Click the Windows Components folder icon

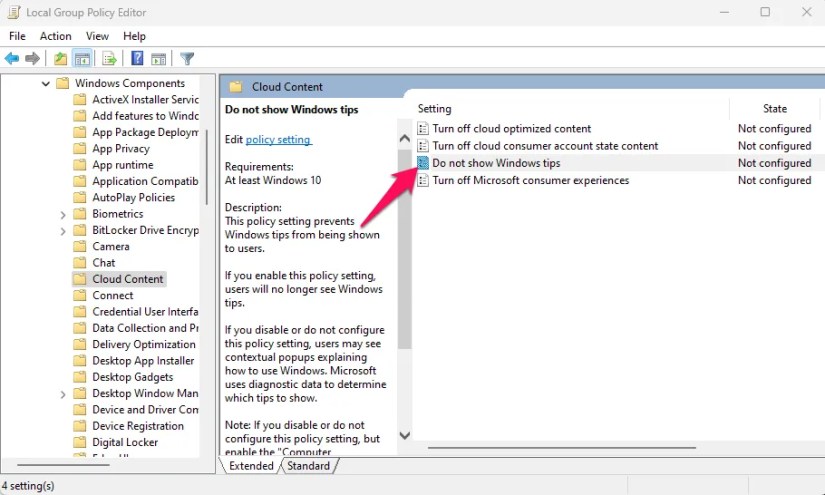click(x=63, y=83)
